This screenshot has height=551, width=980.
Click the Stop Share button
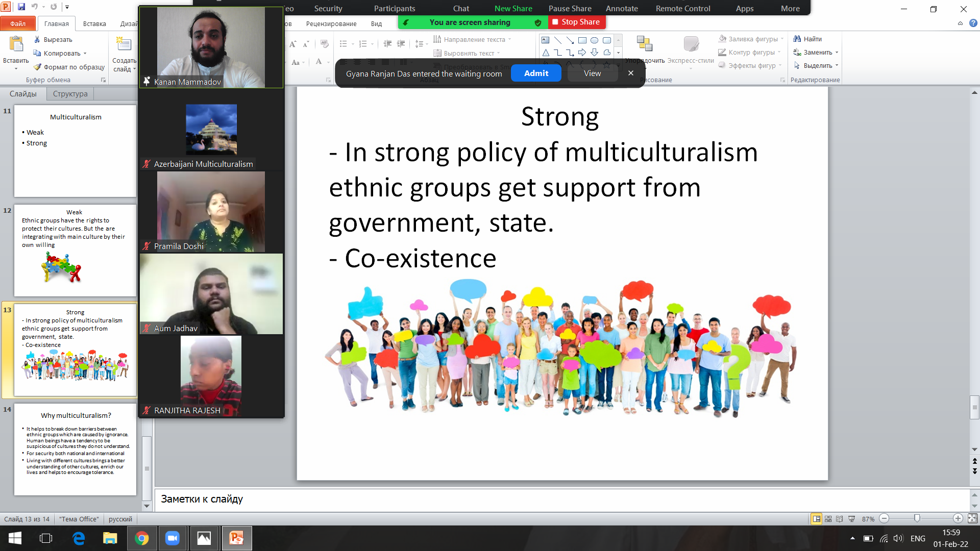point(576,22)
